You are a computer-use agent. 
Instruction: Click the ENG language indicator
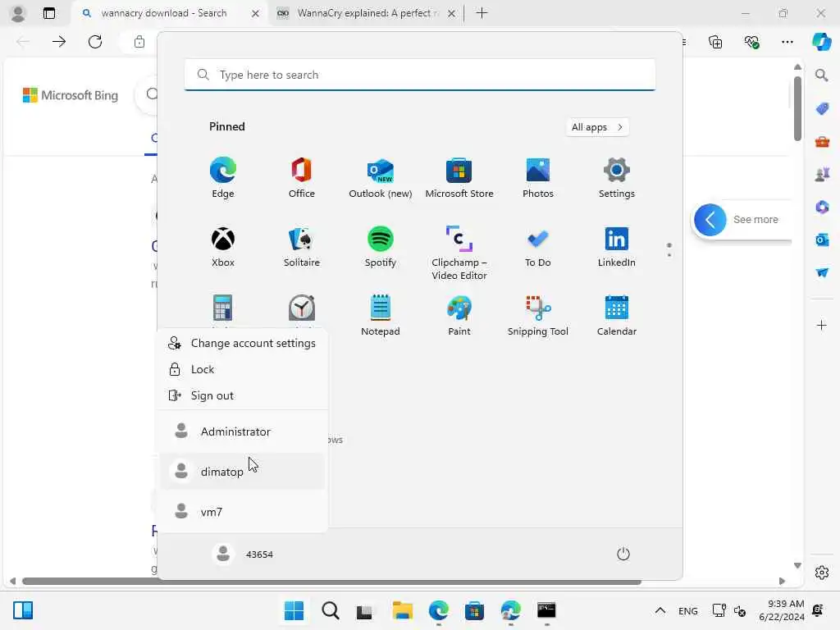688,610
